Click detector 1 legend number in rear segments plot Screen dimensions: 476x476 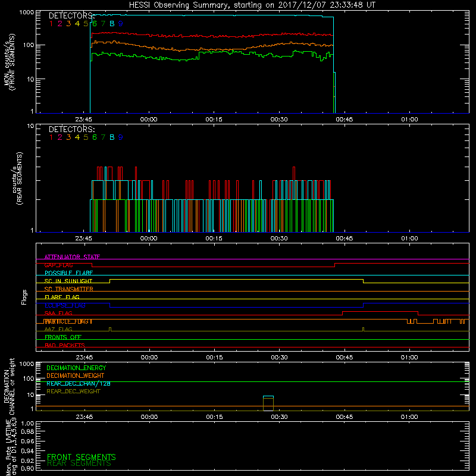(x=51, y=137)
